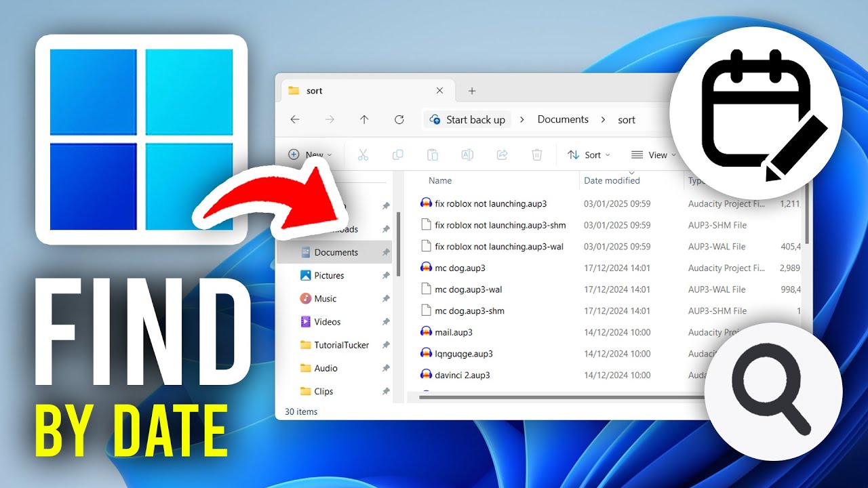The height and width of the screenshot is (488, 868).
Task: Unpin Documents using its pin icon
Action: pos(386,252)
